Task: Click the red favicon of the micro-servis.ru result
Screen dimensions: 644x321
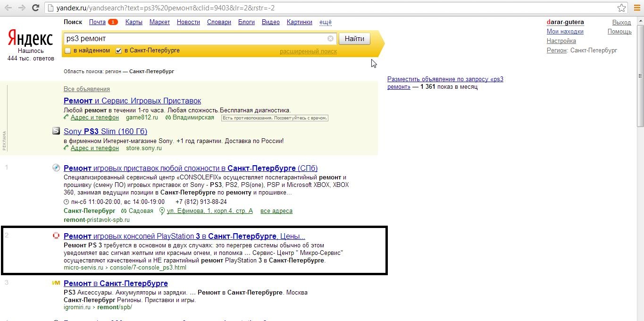Action: (56, 236)
